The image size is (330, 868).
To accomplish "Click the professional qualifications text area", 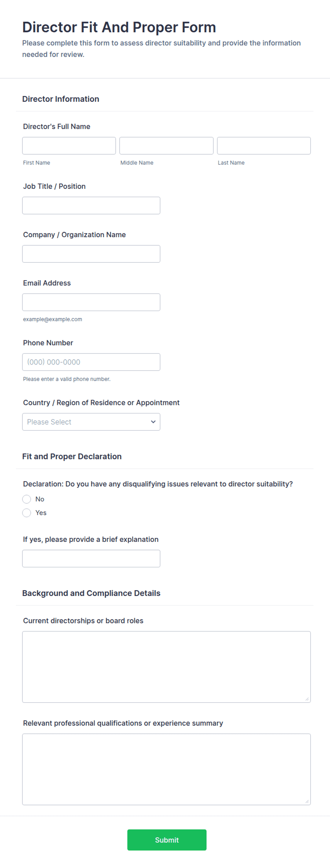I will (x=166, y=769).
